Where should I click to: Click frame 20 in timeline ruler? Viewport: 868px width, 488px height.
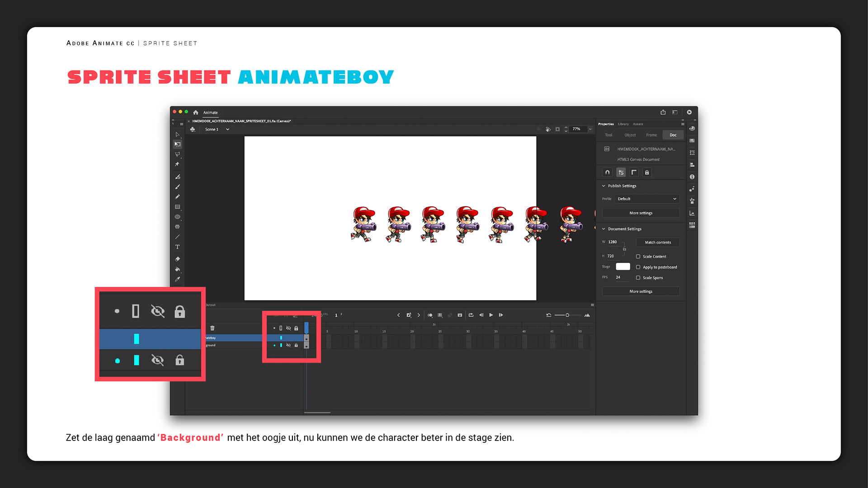pyautogui.click(x=412, y=332)
